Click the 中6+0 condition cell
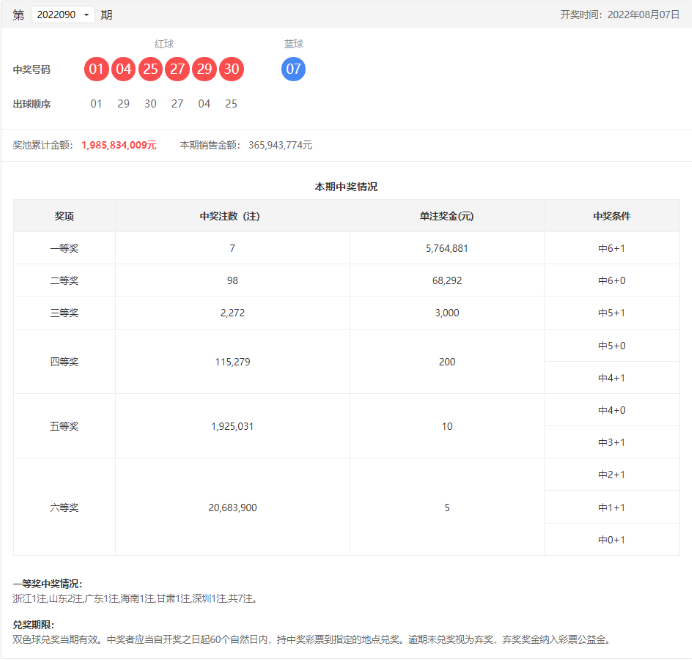The width and height of the screenshot is (692, 660). click(612, 281)
